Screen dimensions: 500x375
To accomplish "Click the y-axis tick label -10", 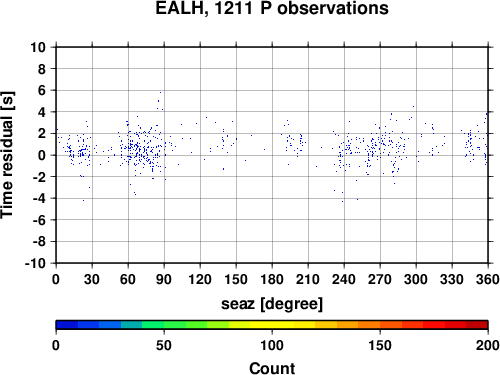I will tap(35, 263).
